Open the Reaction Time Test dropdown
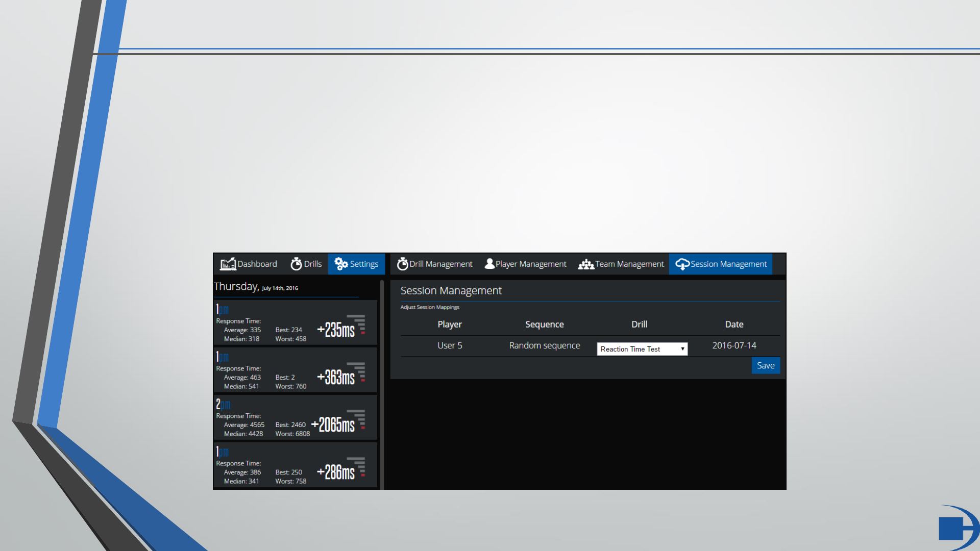 pyautogui.click(x=642, y=349)
